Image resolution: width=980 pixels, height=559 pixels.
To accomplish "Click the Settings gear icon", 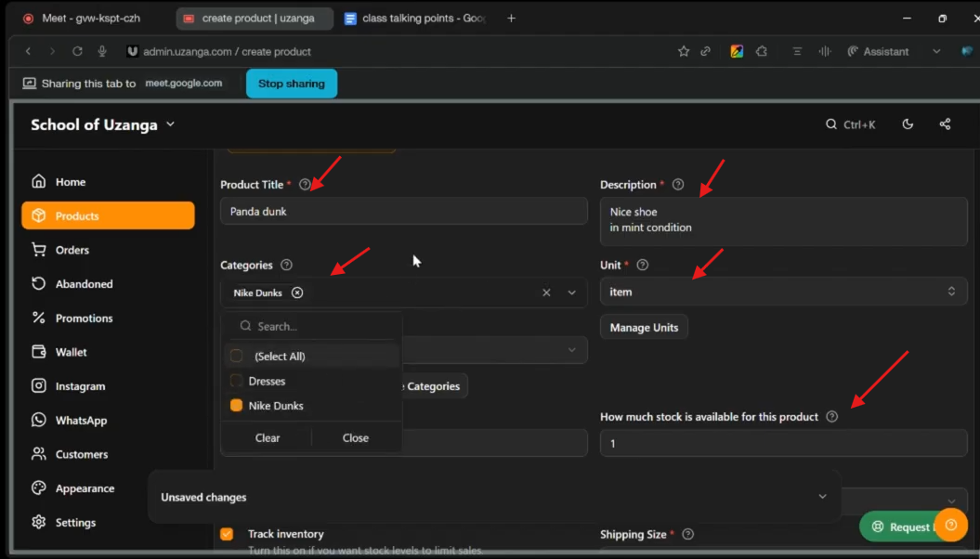I will click(x=39, y=522).
